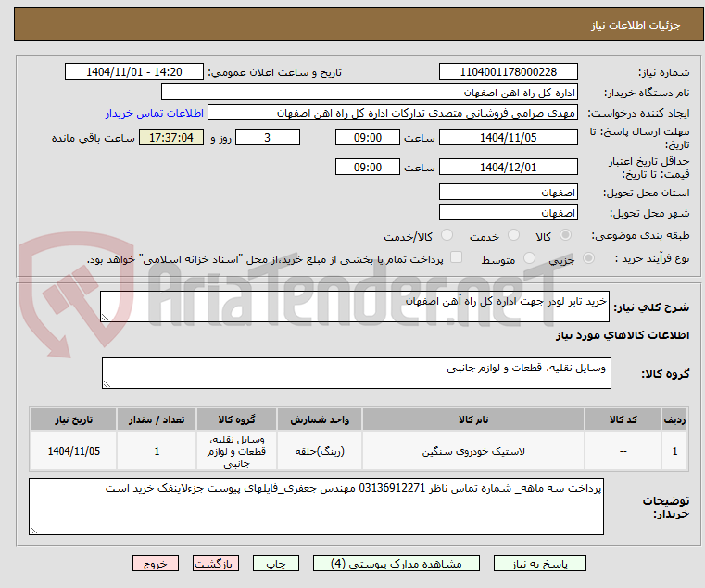Click the کد کالا column header
Viewport: 705px width, 588px height.
pyautogui.click(x=623, y=419)
